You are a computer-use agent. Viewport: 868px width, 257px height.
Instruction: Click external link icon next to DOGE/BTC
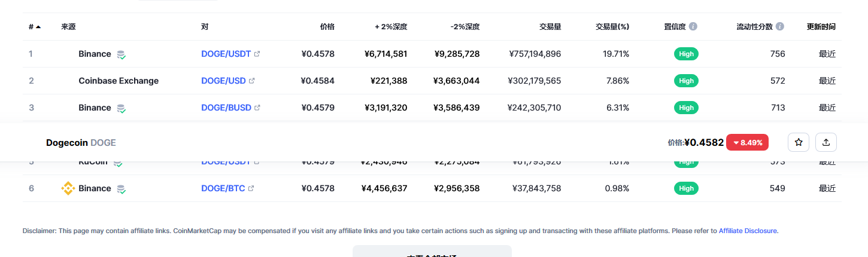(251, 188)
